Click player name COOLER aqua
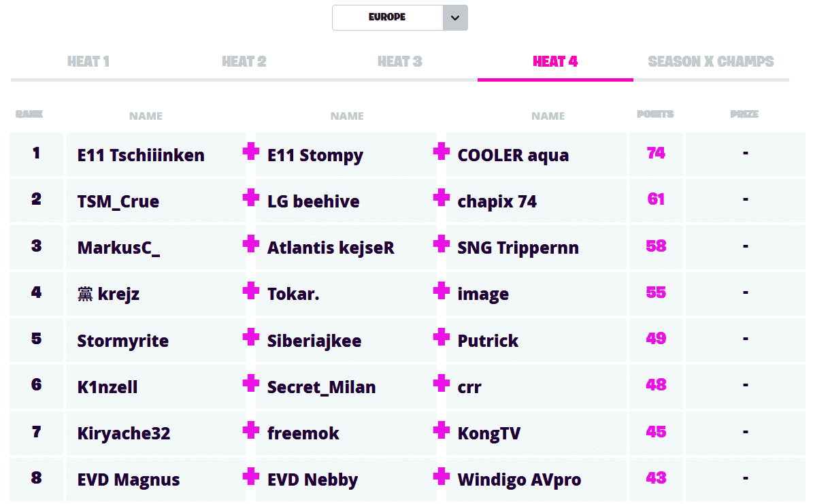This screenshot has width=813, height=504. point(513,155)
